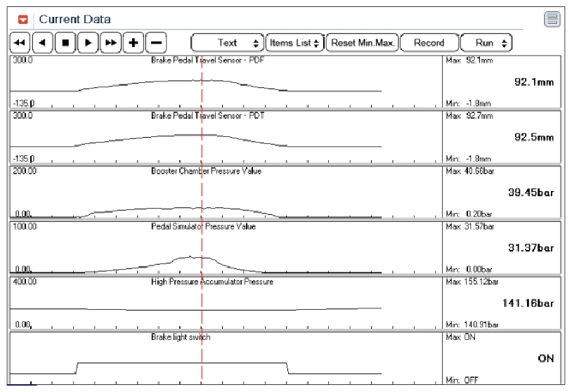Fast forward to the end
The image size is (572, 392).
pos(110,43)
